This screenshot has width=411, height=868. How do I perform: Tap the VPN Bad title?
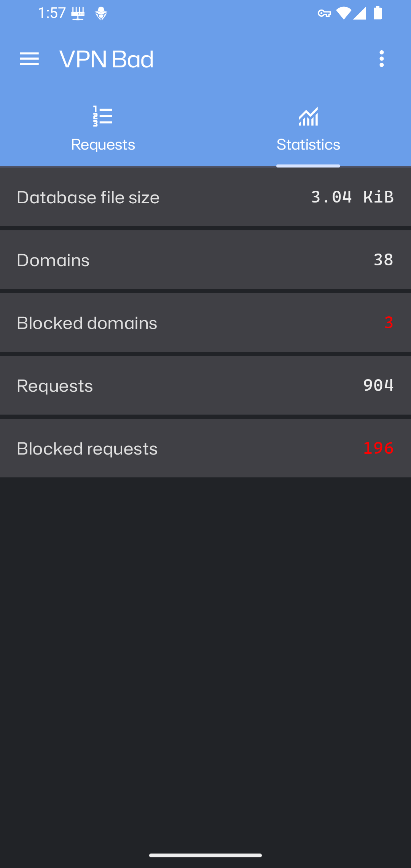[107, 59]
